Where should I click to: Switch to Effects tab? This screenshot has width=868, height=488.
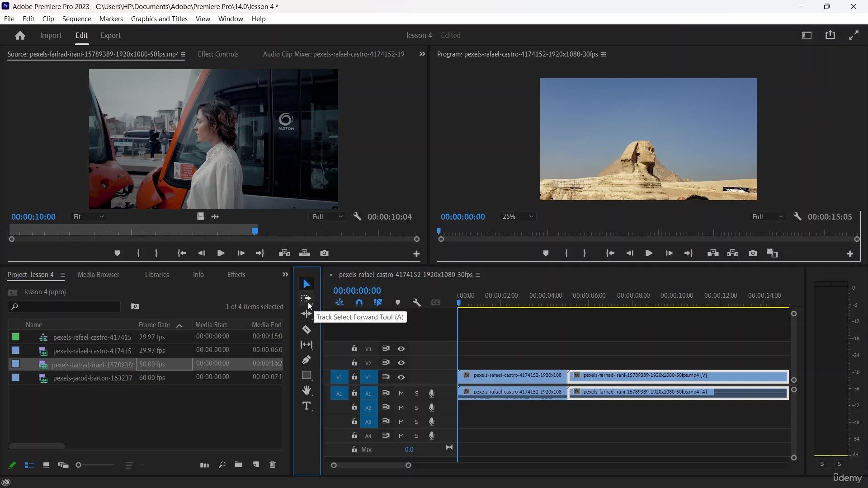[236, 275]
